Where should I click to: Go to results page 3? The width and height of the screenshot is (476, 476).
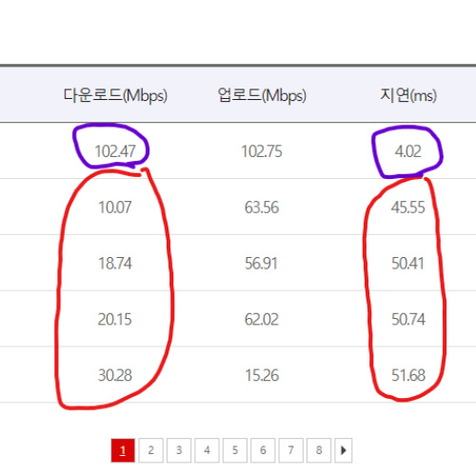pos(179,450)
